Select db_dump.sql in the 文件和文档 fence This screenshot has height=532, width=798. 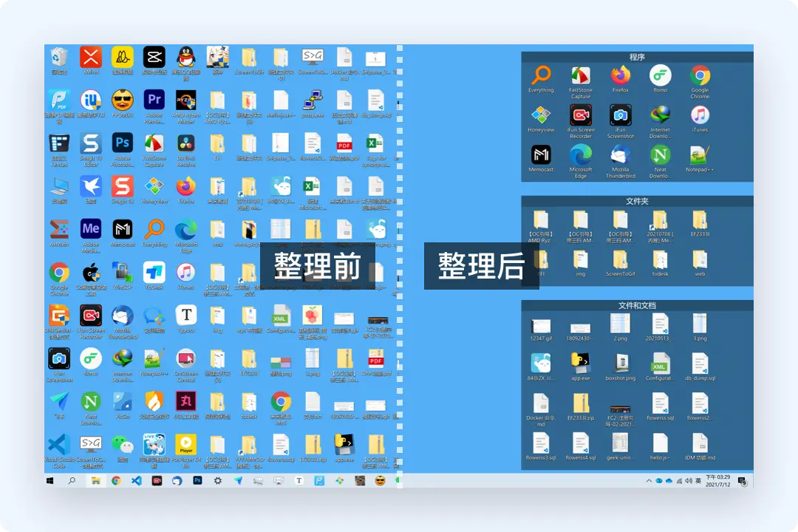pos(700,364)
